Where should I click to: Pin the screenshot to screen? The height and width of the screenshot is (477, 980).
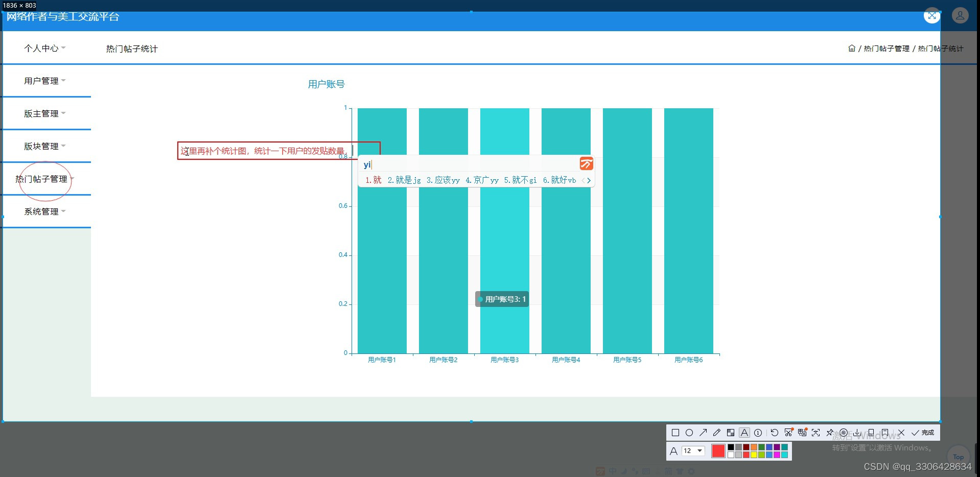(x=830, y=433)
